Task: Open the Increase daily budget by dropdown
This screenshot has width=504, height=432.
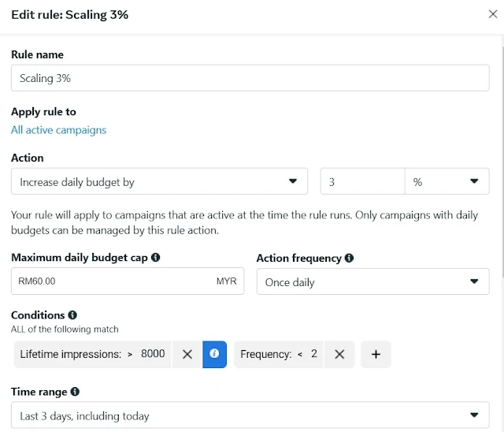Action: 159,182
